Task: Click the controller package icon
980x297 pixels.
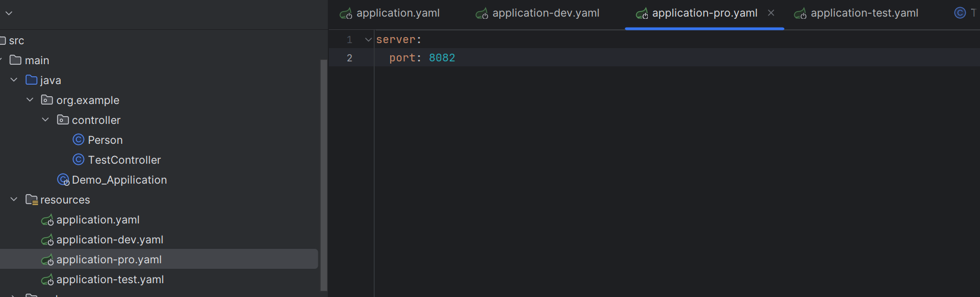Action: pyautogui.click(x=63, y=119)
